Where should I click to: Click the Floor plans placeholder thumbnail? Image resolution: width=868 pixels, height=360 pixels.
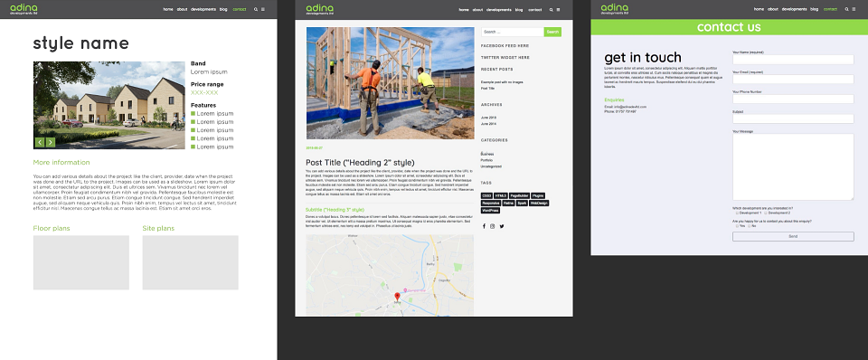click(80, 262)
